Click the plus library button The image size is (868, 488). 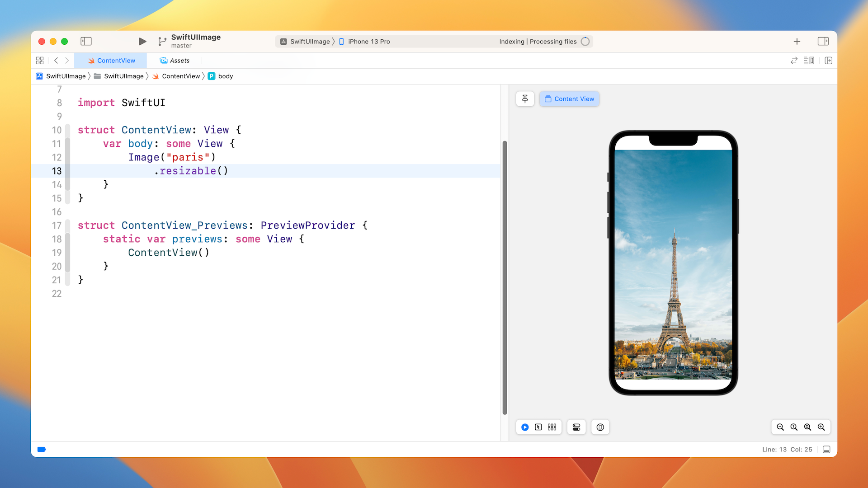click(x=797, y=42)
